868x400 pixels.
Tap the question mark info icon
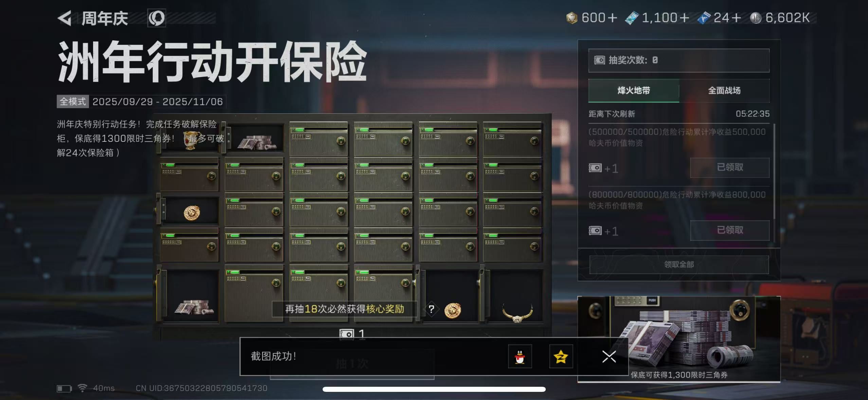point(431,309)
